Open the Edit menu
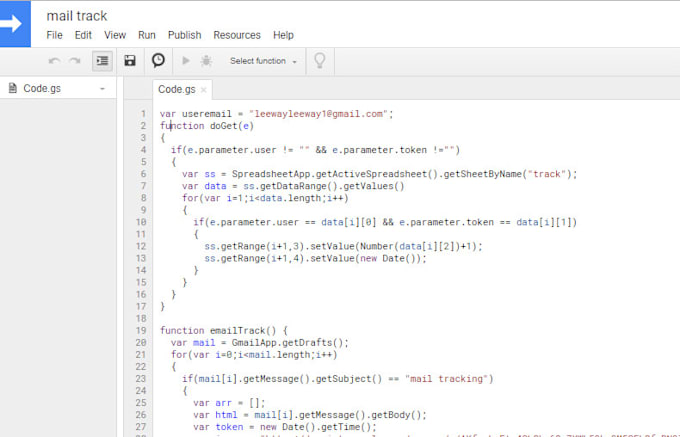The image size is (680, 437). click(83, 35)
